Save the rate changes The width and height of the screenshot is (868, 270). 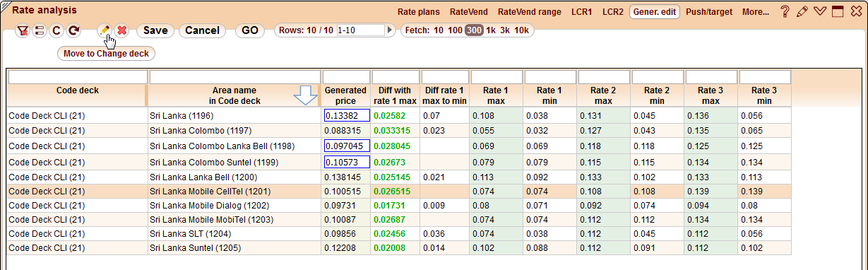click(155, 31)
